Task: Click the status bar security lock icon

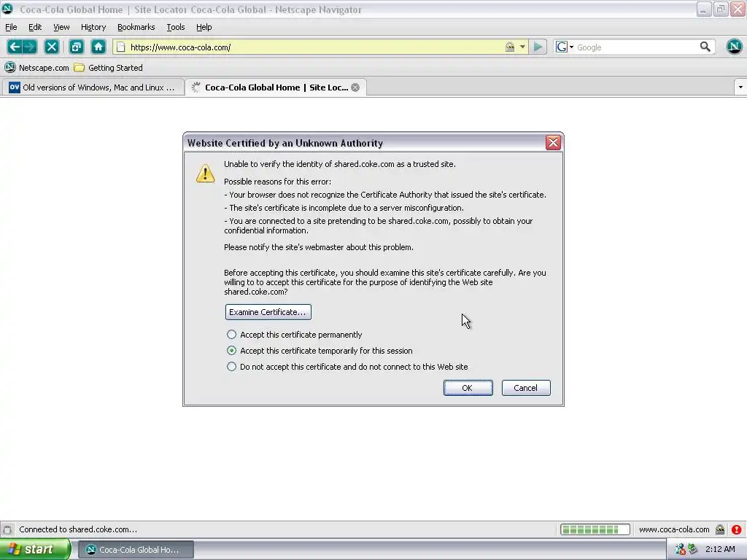Action: coord(720,529)
